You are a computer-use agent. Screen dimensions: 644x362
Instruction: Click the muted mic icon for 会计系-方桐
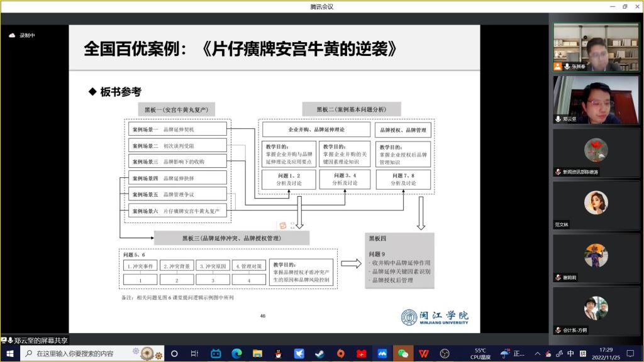558,330
